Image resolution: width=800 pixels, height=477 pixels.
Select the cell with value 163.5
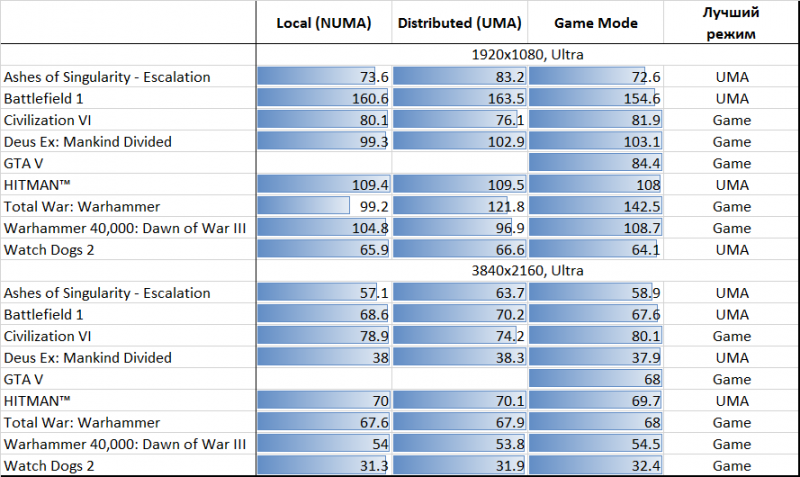pyautogui.click(x=460, y=98)
